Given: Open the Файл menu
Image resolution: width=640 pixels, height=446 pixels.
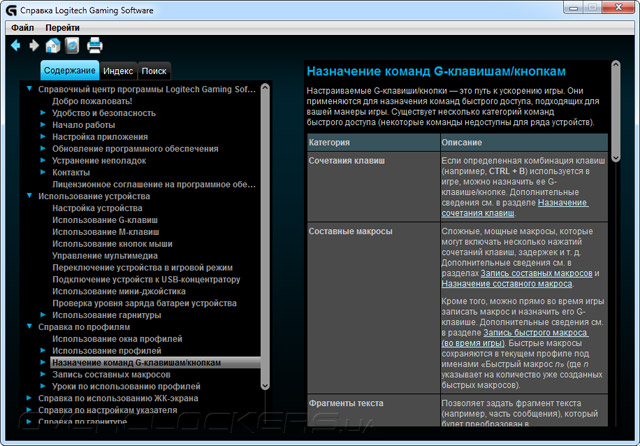Looking at the screenshot, I should click(x=22, y=28).
